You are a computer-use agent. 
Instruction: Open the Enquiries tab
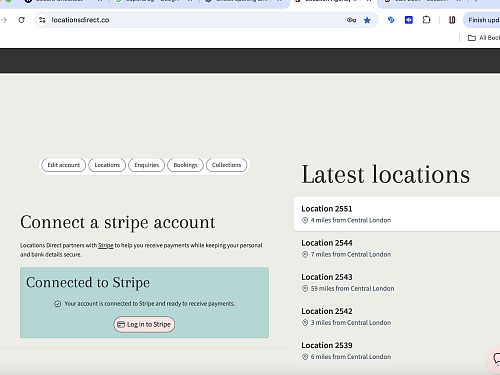pyautogui.click(x=146, y=165)
